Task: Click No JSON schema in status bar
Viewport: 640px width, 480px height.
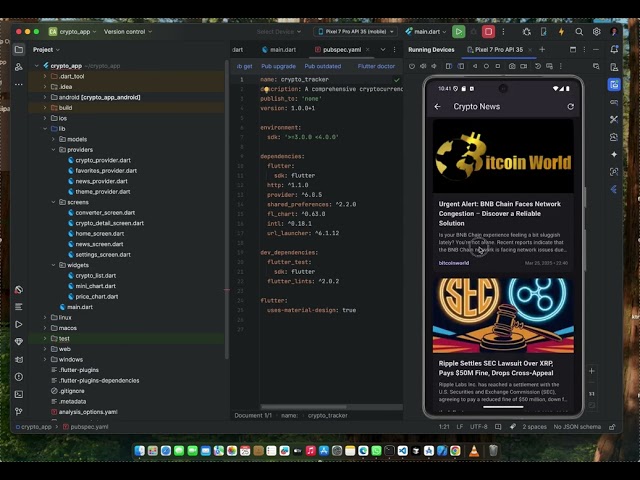Action: (577, 427)
